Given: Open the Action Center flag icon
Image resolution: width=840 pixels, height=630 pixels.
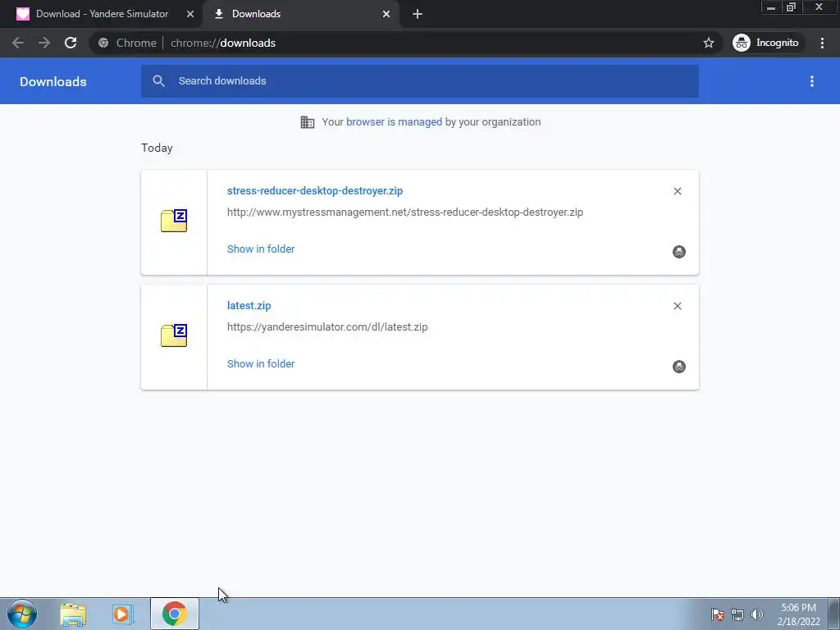Looking at the screenshot, I should pyautogui.click(x=718, y=614).
